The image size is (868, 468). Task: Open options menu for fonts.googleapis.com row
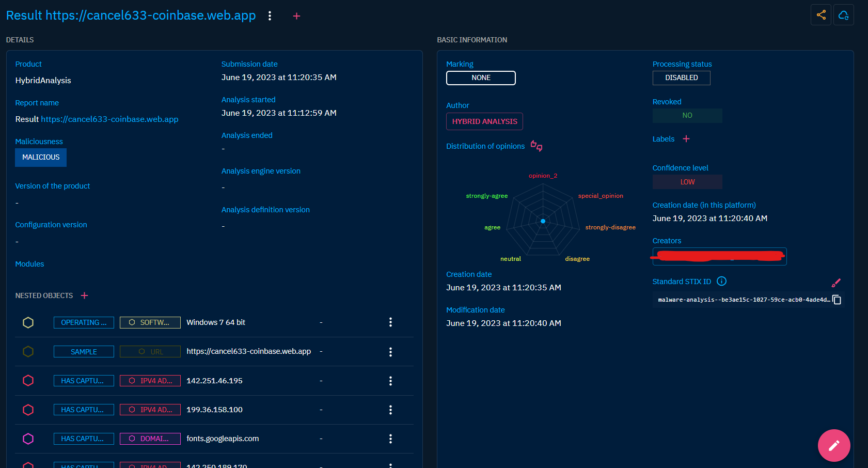point(390,439)
